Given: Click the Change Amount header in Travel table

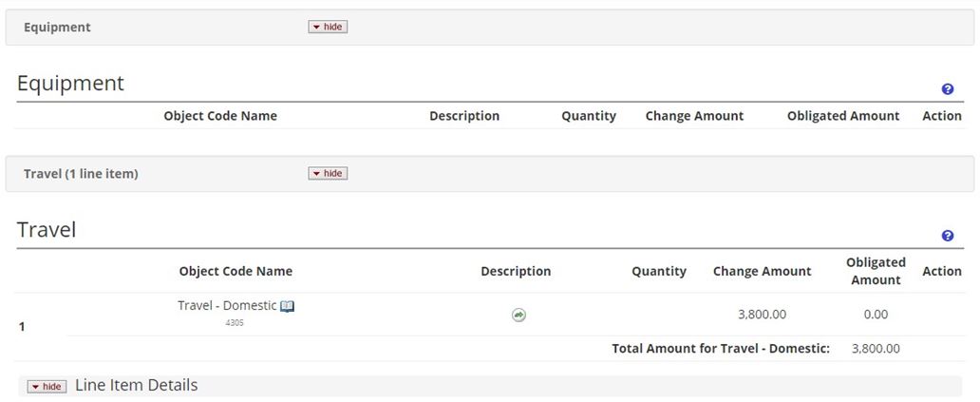Looking at the screenshot, I should [762, 271].
